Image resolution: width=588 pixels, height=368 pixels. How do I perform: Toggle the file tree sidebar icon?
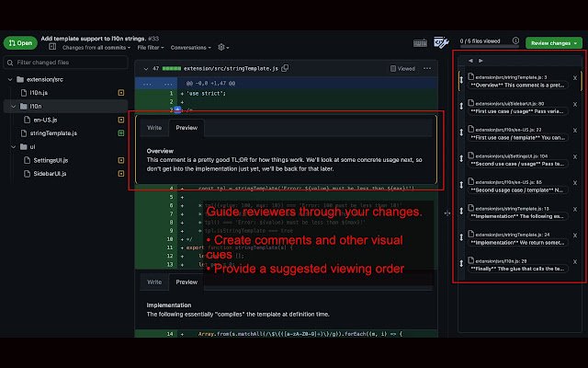[x=52, y=47]
